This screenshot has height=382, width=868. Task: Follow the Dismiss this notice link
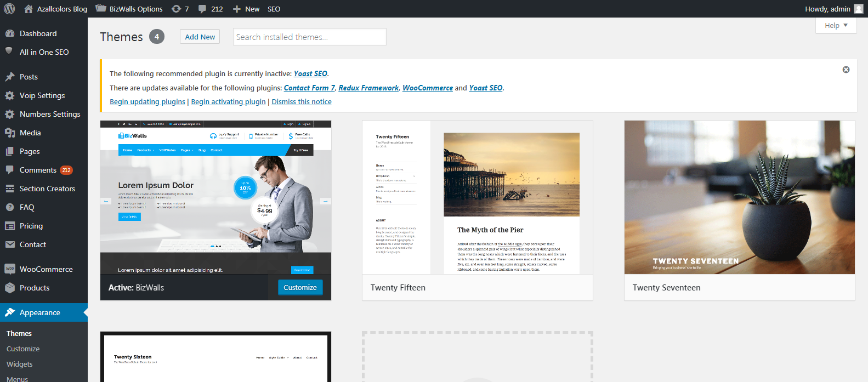(x=302, y=101)
